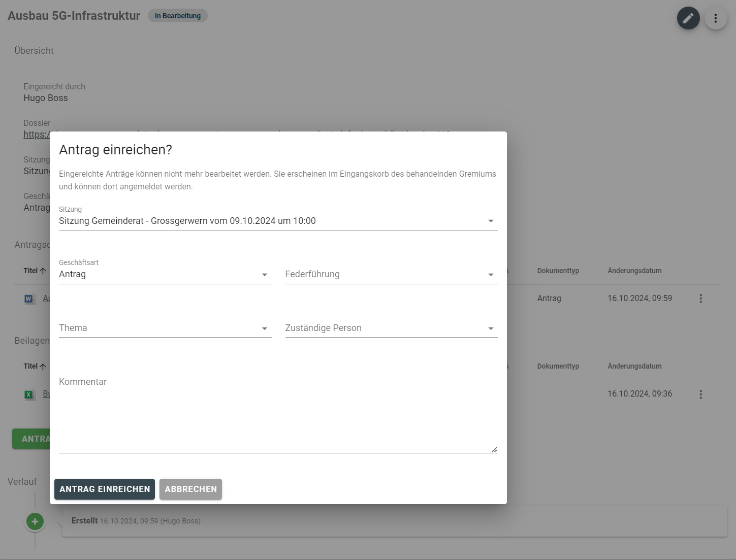Click the green plus icon in Verlauf
Viewport: 736px width, 560px height.
(x=35, y=521)
